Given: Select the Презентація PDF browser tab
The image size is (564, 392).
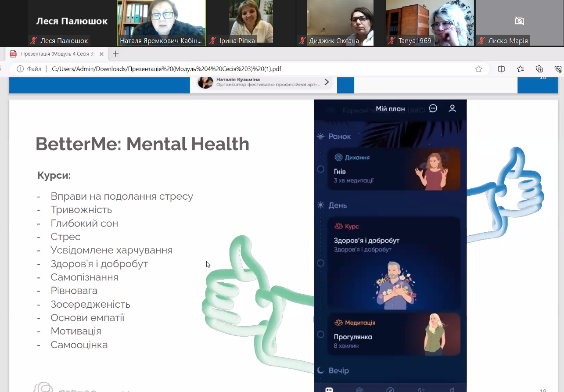Looking at the screenshot, I should (x=57, y=54).
